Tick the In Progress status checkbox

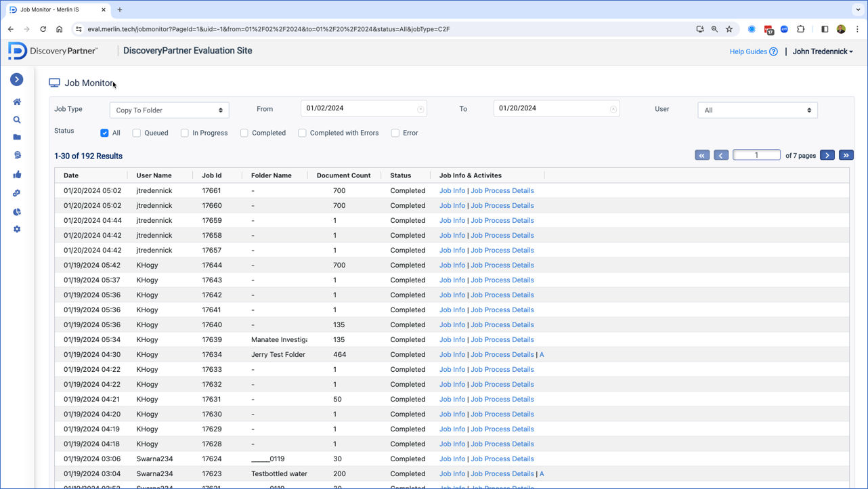tap(184, 133)
